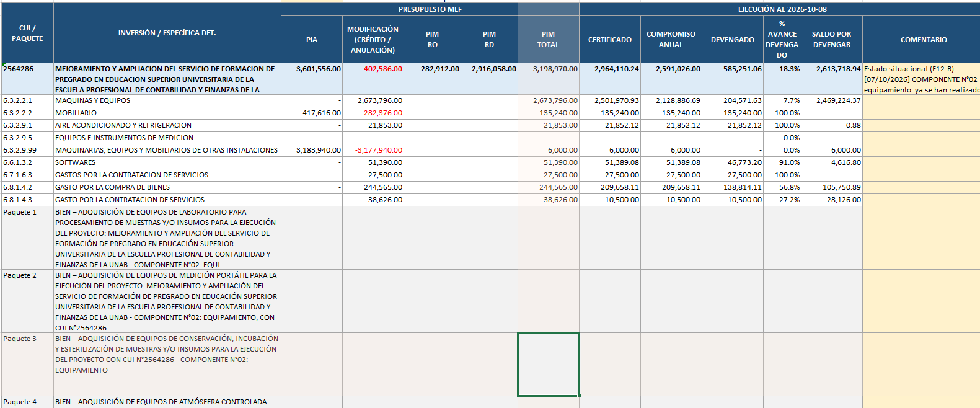
Task: Click the AIRE ACONDICIONADO Y REFRIGERACION cell
Action: [167, 125]
